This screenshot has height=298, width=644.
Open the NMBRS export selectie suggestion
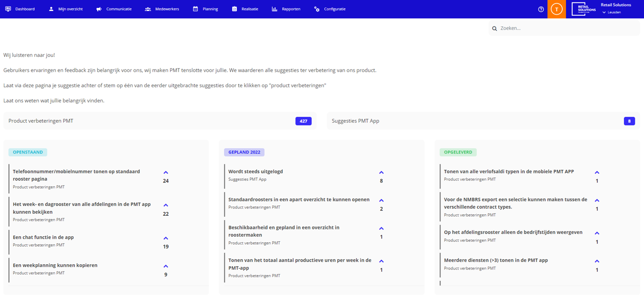[515, 203]
